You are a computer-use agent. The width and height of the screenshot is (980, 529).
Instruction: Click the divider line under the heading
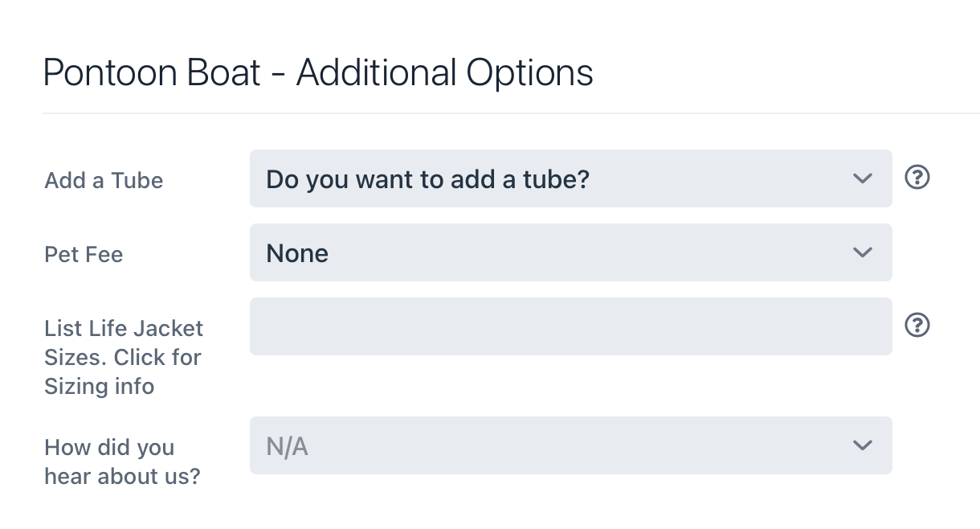[x=511, y=113]
